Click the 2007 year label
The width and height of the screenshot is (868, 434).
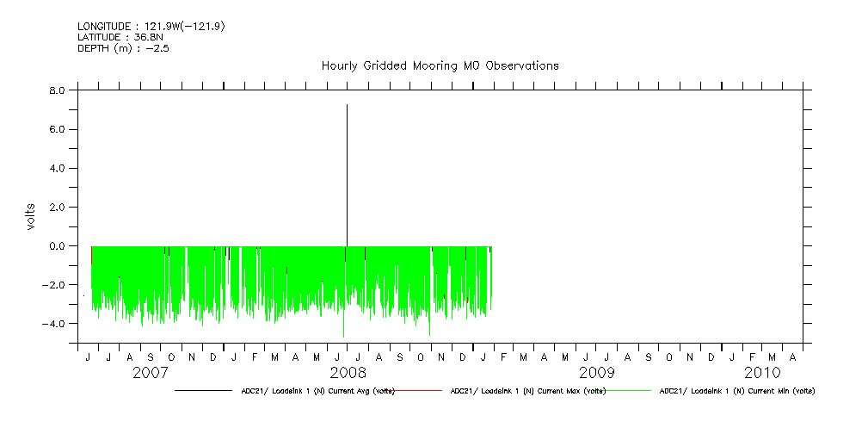(x=151, y=373)
